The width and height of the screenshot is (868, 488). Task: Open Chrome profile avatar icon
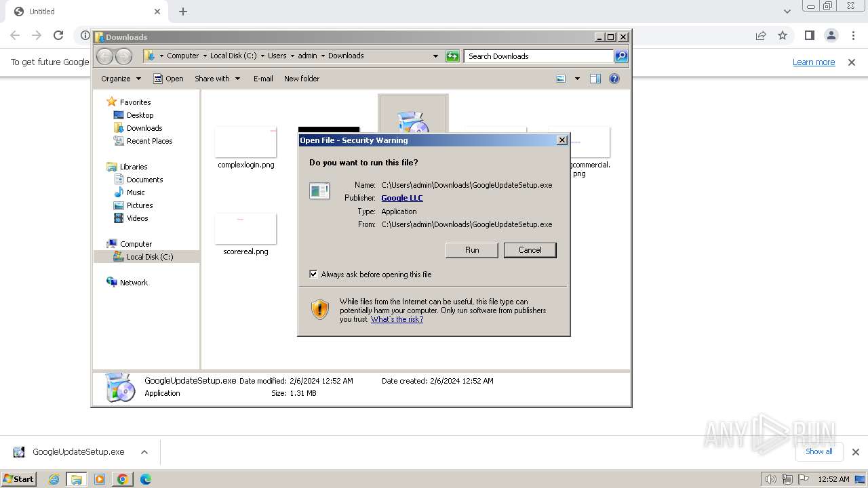[831, 35]
